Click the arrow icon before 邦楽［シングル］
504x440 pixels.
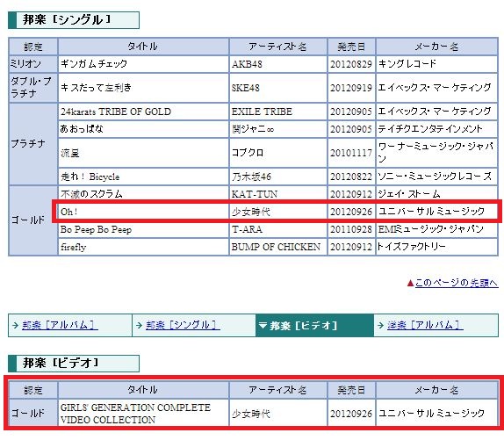pyautogui.click(x=140, y=325)
